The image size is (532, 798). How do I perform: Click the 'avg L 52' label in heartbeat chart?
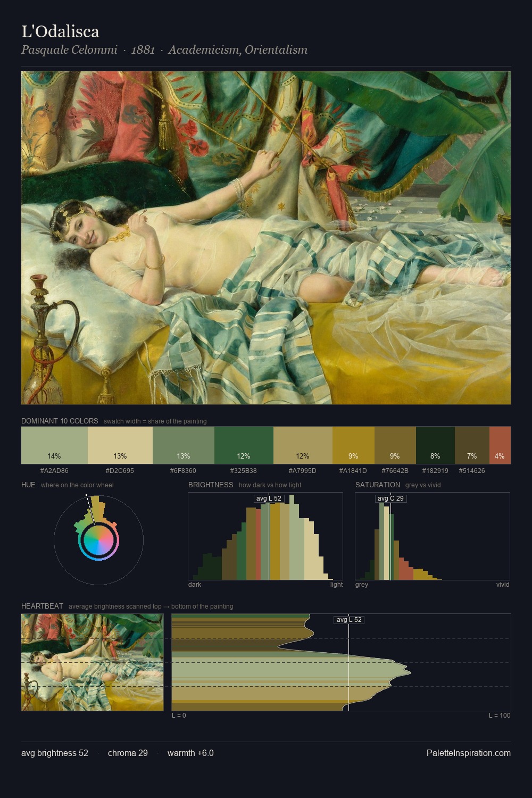(x=348, y=620)
